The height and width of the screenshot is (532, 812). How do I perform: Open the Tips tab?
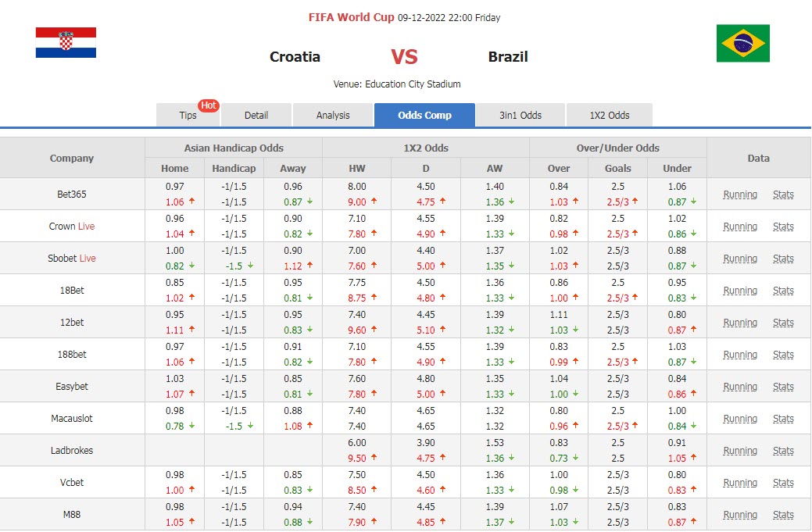pos(188,116)
